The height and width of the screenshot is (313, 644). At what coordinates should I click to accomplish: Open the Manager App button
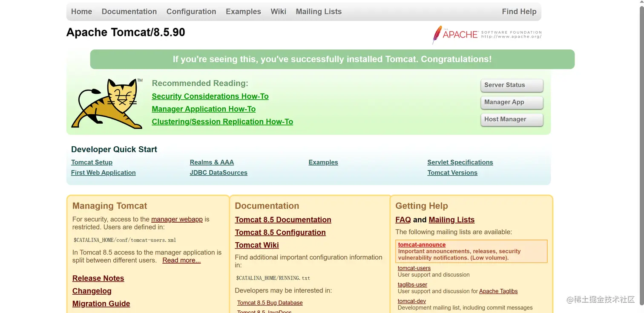512,102
